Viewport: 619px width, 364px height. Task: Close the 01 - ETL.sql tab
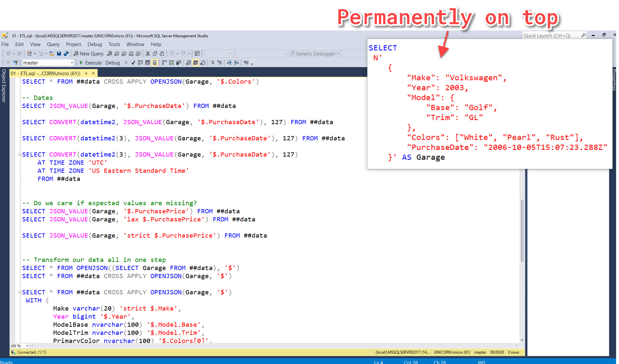[x=93, y=73]
